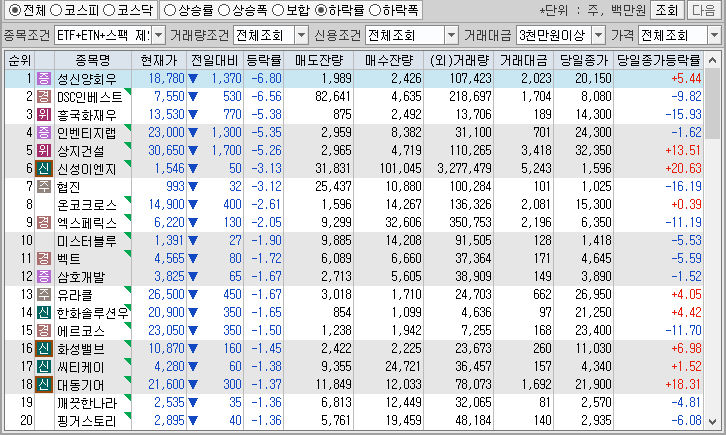Click the 위 badge next to 상지건설
The width and height of the screenshot is (726, 435).
tap(44, 151)
